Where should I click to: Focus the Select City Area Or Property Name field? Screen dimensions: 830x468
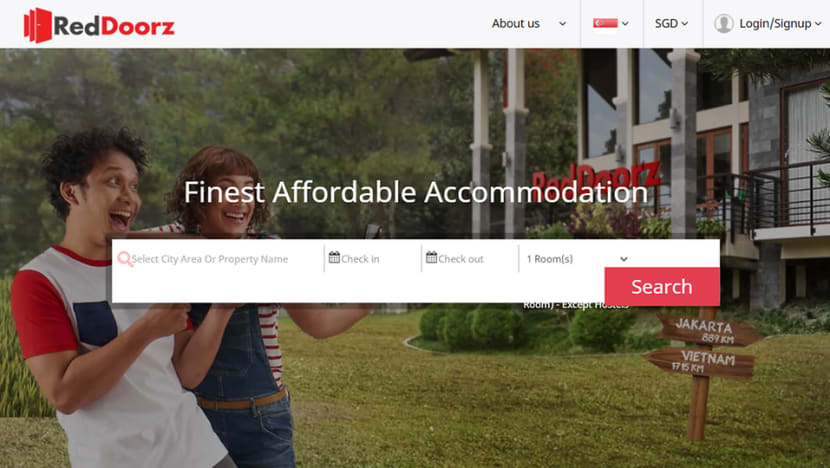pyautogui.click(x=218, y=259)
